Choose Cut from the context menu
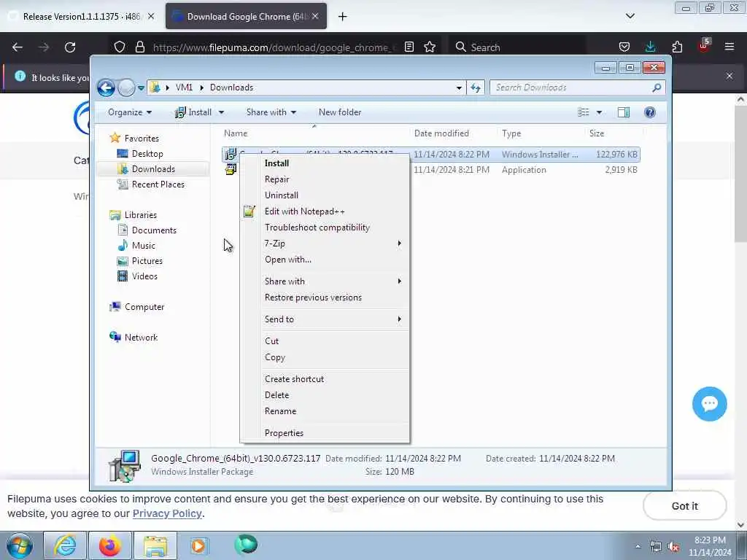 [x=325, y=341]
